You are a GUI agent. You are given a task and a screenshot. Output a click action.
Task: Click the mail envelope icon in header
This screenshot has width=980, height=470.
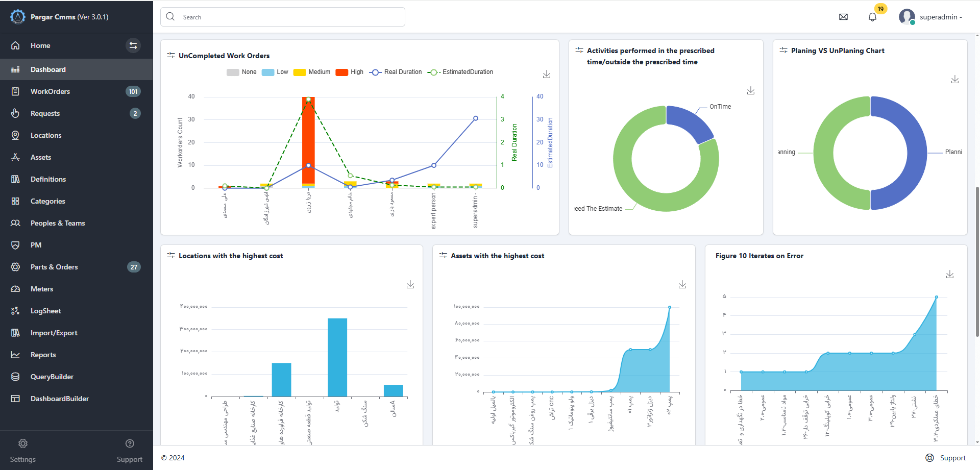tap(843, 17)
